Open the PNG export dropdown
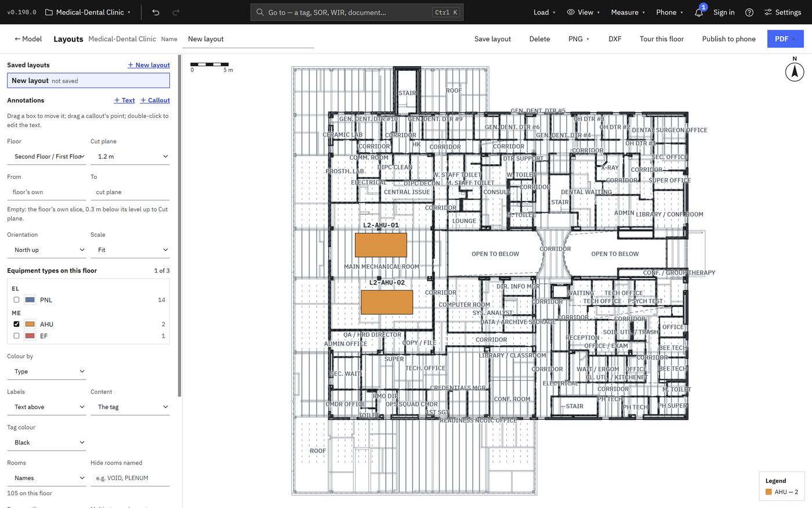Image resolution: width=812 pixels, height=508 pixels. click(578, 39)
